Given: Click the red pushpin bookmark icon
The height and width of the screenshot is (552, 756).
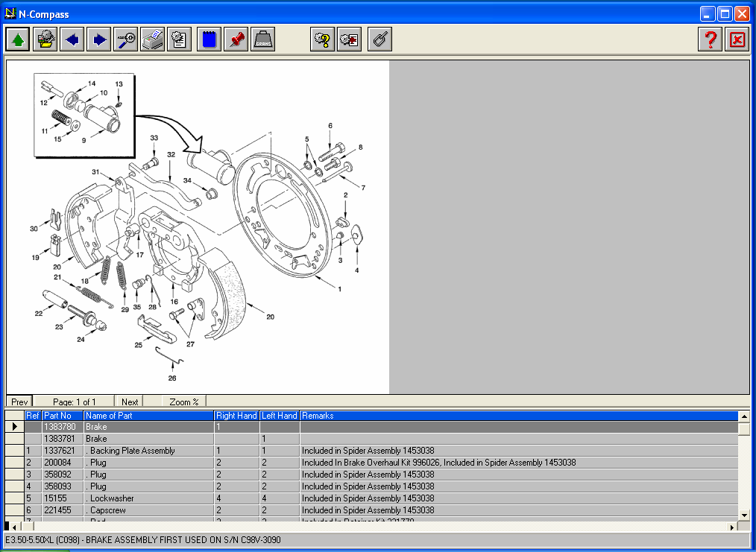Looking at the screenshot, I should click(236, 39).
